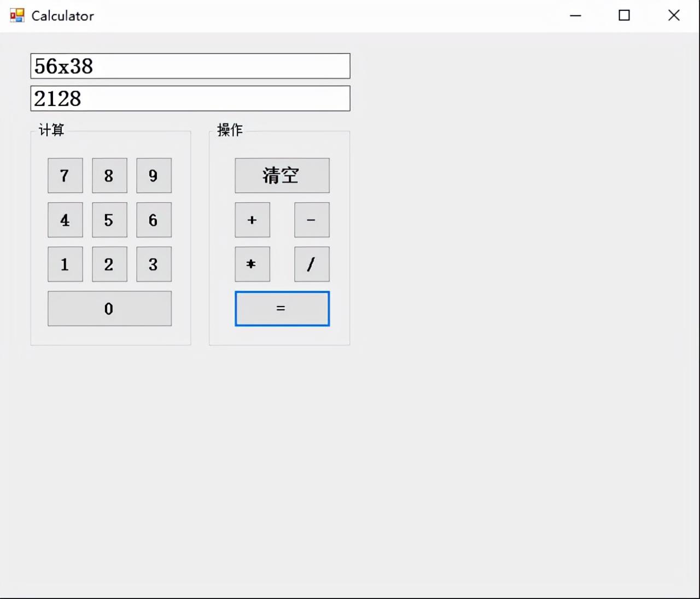Click the 操作 group label
The width and height of the screenshot is (700, 599).
click(x=230, y=130)
